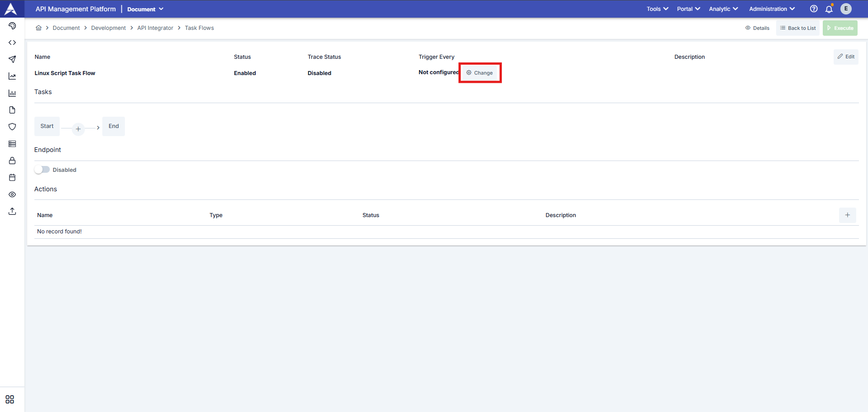This screenshot has width=868, height=412.
Task: Click Back to List button
Action: click(798, 28)
